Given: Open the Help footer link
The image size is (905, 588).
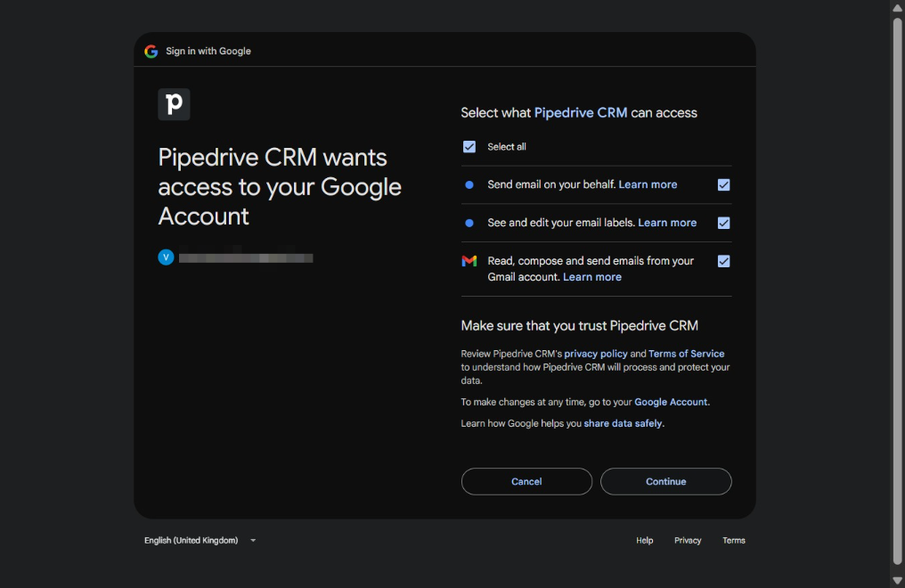Looking at the screenshot, I should pyautogui.click(x=644, y=540).
